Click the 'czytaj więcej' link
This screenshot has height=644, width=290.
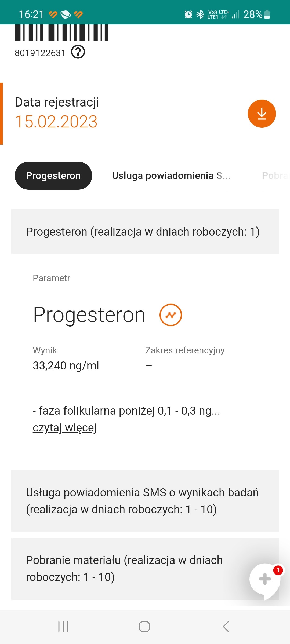click(64, 427)
